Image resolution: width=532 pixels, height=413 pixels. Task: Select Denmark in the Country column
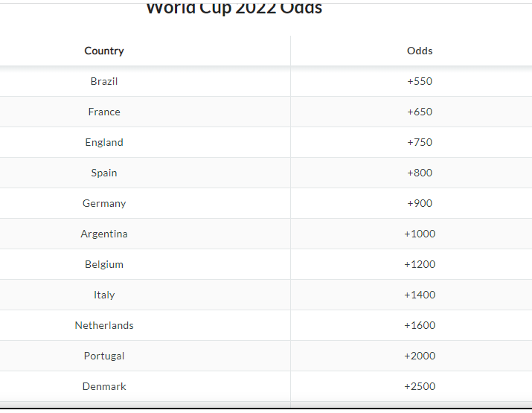pos(104,386)
